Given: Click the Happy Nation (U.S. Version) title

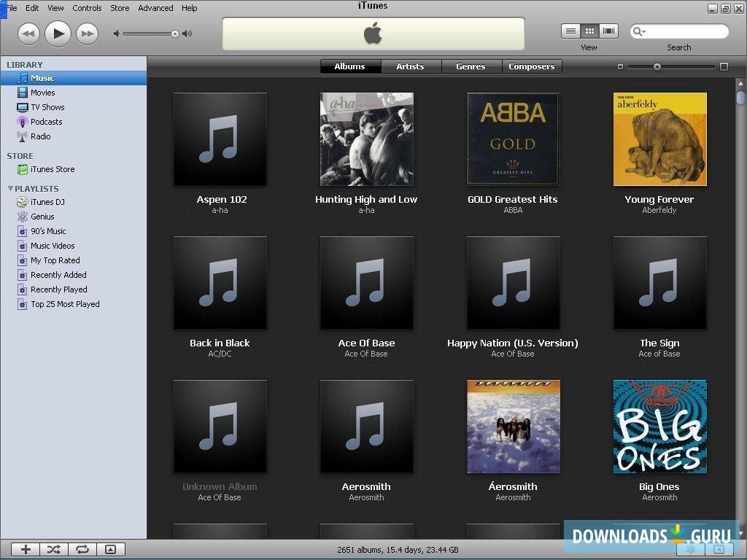Looking at the screenshot, I should (x=513, y=343).
